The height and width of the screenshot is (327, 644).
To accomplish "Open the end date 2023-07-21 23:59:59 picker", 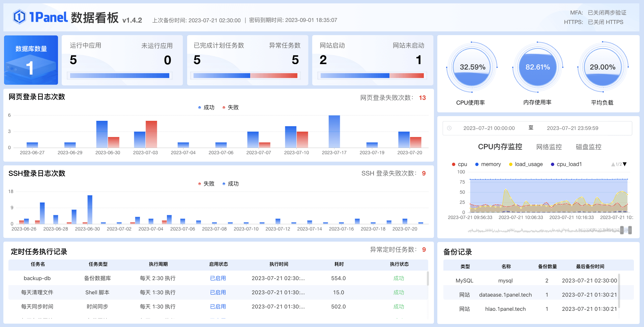I will point(572,128).
